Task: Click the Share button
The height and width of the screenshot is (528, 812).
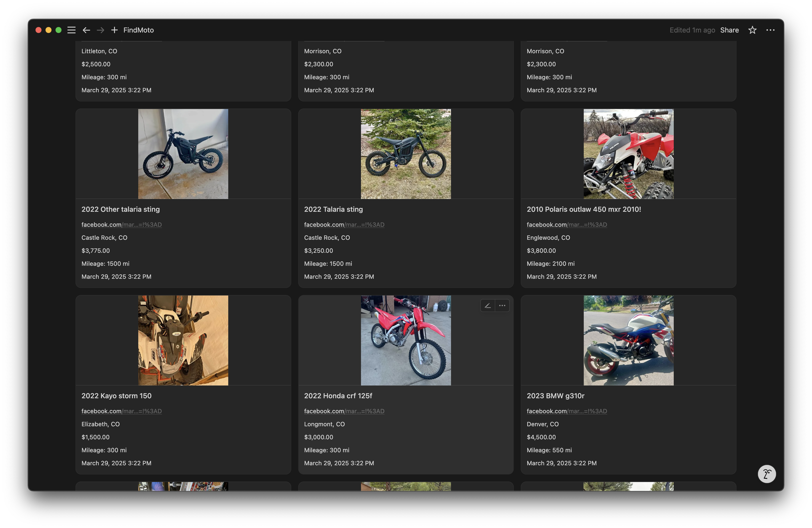Action: pyautogui.click(x=729, y=30)
